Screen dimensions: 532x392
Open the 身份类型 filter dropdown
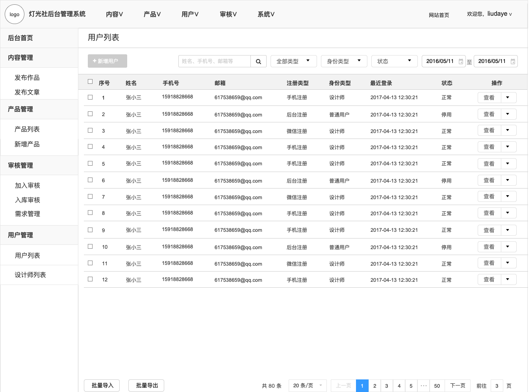[x=344, y=61]
